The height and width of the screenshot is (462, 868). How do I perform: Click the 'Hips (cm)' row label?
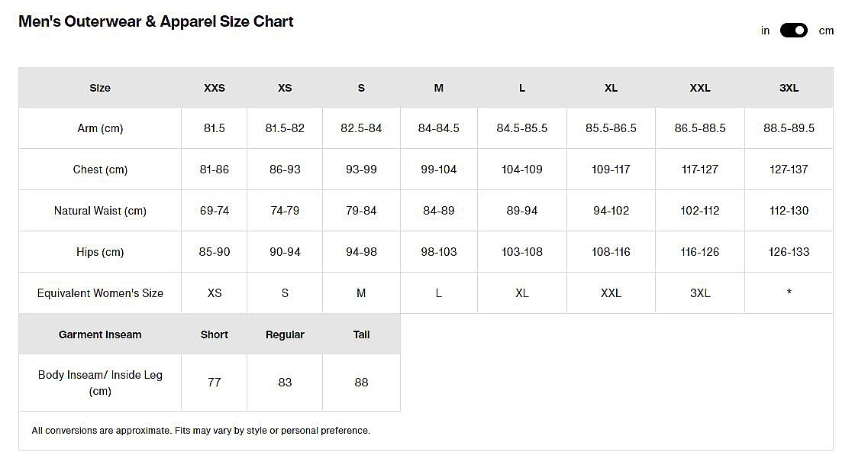click(100, 252)
